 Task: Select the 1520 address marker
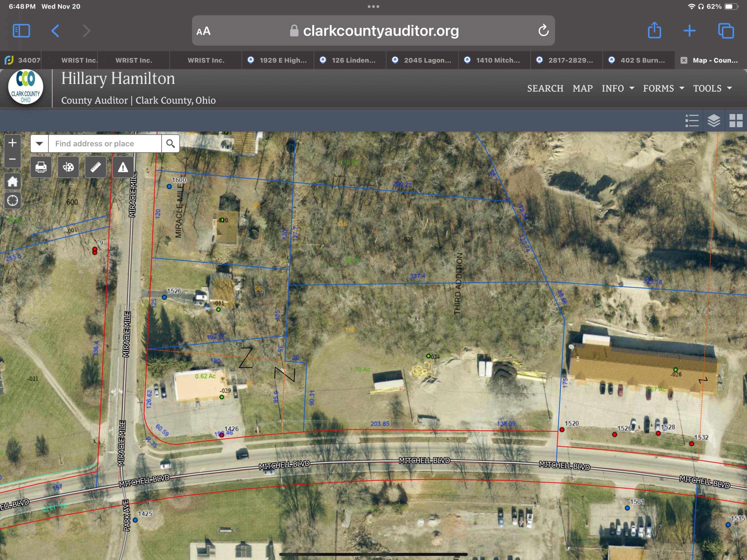[x=562, y=430]
